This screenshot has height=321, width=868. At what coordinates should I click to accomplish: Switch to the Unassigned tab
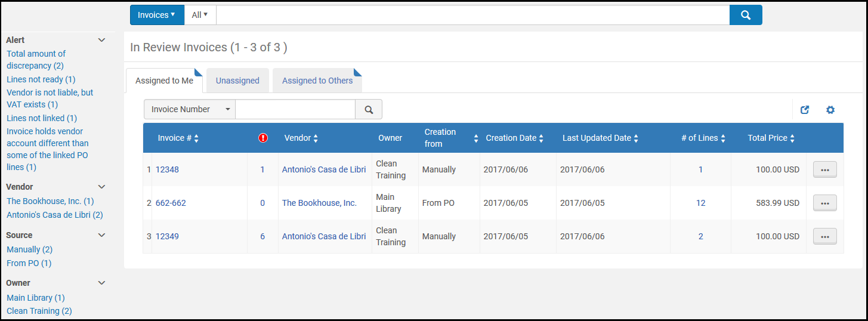[237, 81]
